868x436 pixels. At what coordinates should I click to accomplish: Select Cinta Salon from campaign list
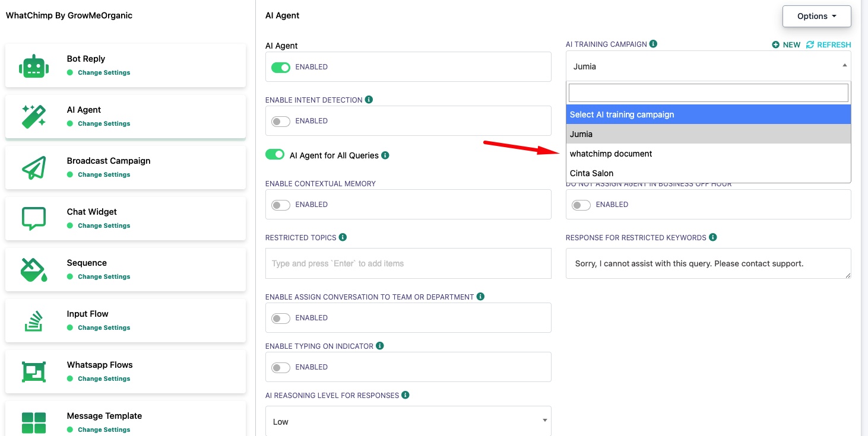coord(708,173)
